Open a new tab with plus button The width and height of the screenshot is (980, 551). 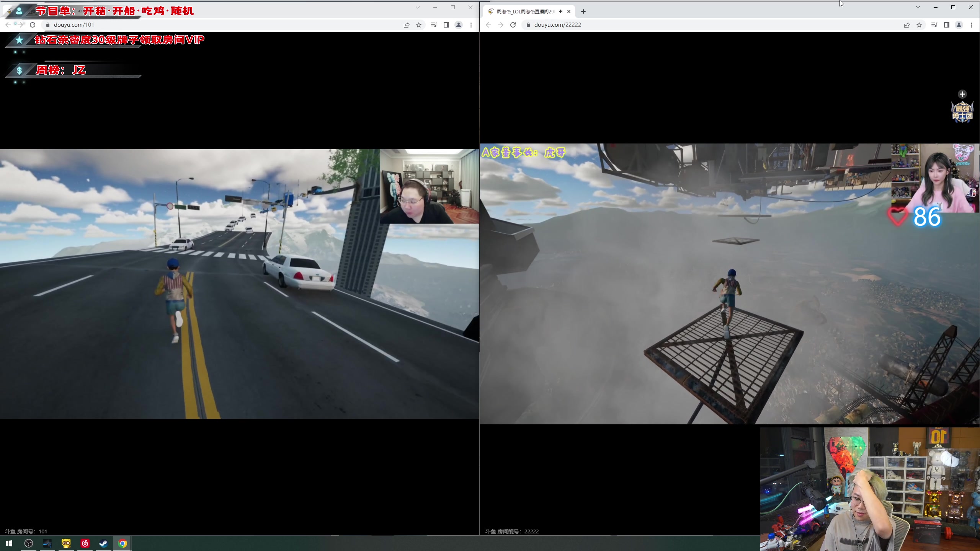point(583,11)
